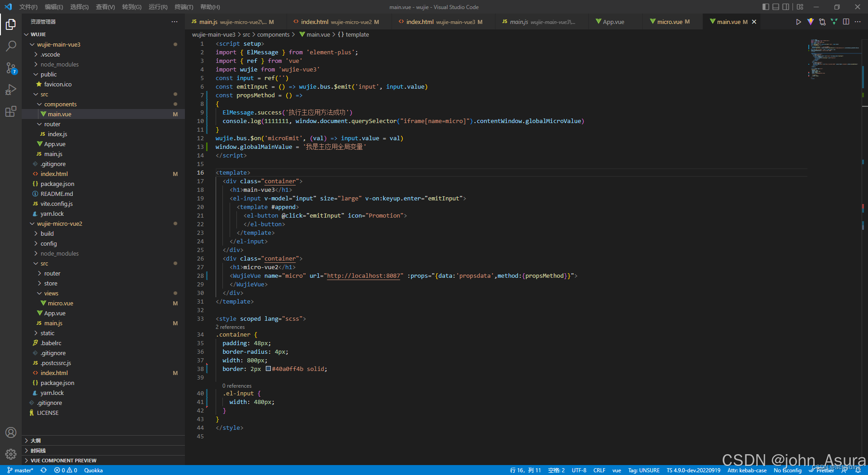Open the Run and Debug view
868x475 pixels.
pos(11,90)
